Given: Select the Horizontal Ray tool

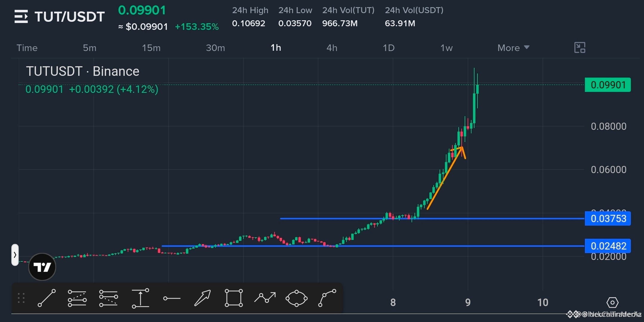Looking at the screenshot, I should 172,298.
